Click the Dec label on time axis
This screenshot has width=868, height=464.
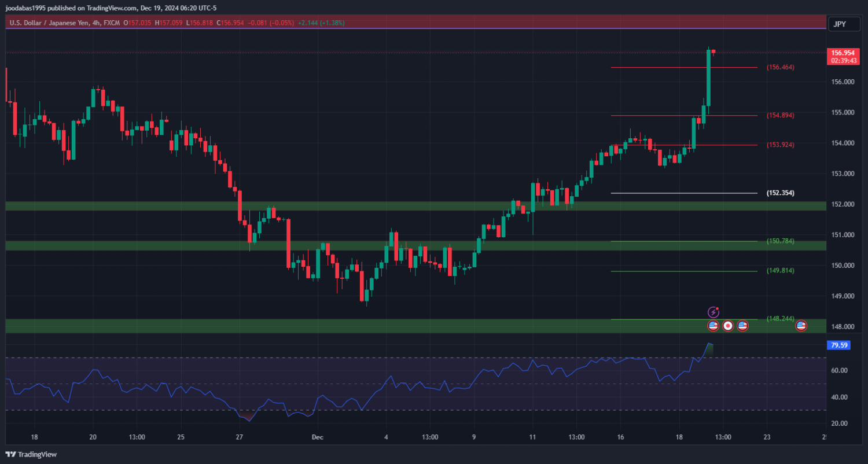[x=318, y=437]
